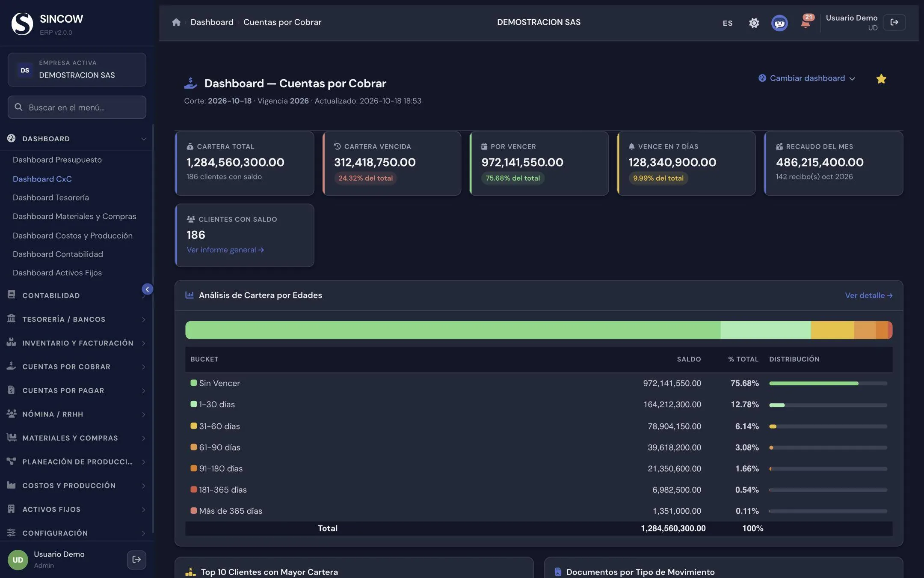The image size is (924, 578).
Task: Click the Ver informe general link
Action: pyautogui.click(x=225, y=250)
